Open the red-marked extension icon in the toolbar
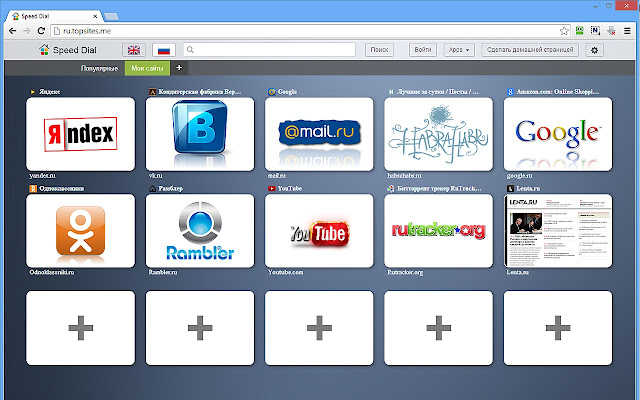 point(611,31)
